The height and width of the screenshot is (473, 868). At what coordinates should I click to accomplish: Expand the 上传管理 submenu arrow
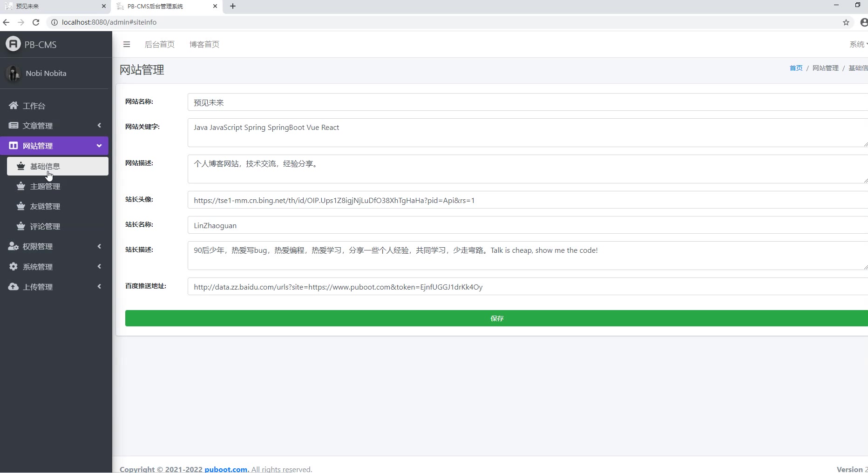tap(99, 286)
